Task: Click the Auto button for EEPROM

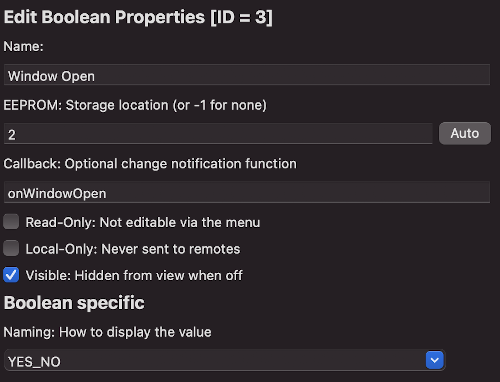Action: [465, 133]
